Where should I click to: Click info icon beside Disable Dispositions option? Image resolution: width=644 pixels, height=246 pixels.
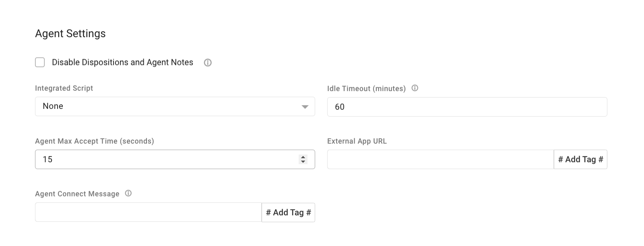[208, 63]
